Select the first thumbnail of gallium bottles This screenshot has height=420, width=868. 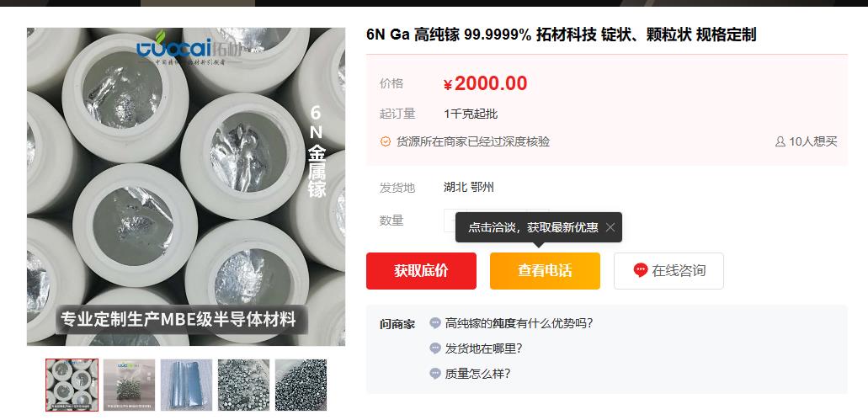click(x=72, y=385)
